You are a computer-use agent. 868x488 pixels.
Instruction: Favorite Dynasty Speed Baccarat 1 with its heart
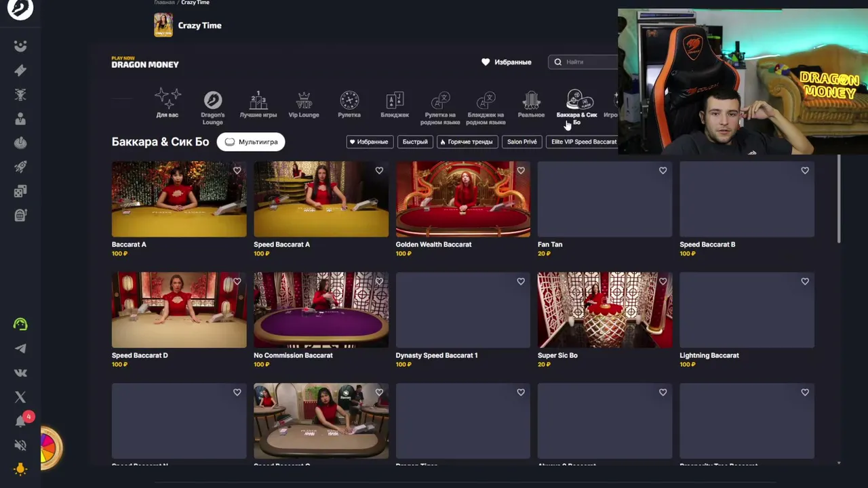click(x=521, y=281)
